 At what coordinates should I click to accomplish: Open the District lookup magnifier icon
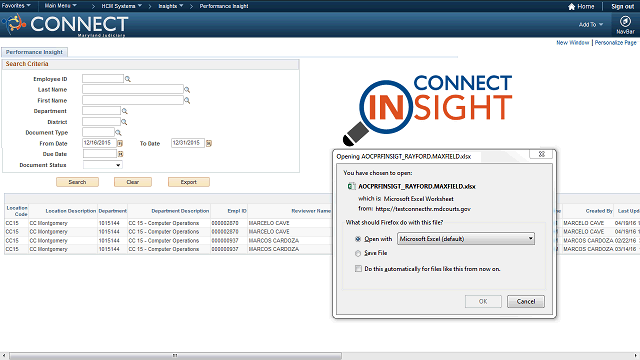tap(124, 122)
